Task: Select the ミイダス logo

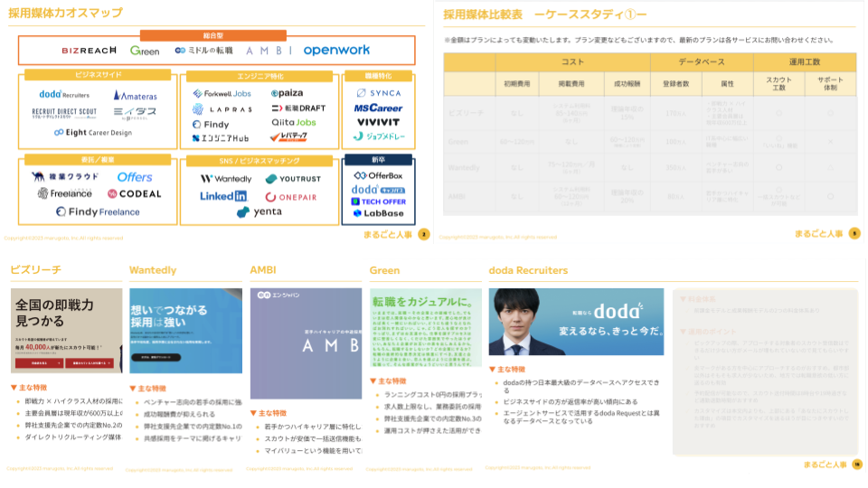Action: click(x=135, y=113)
